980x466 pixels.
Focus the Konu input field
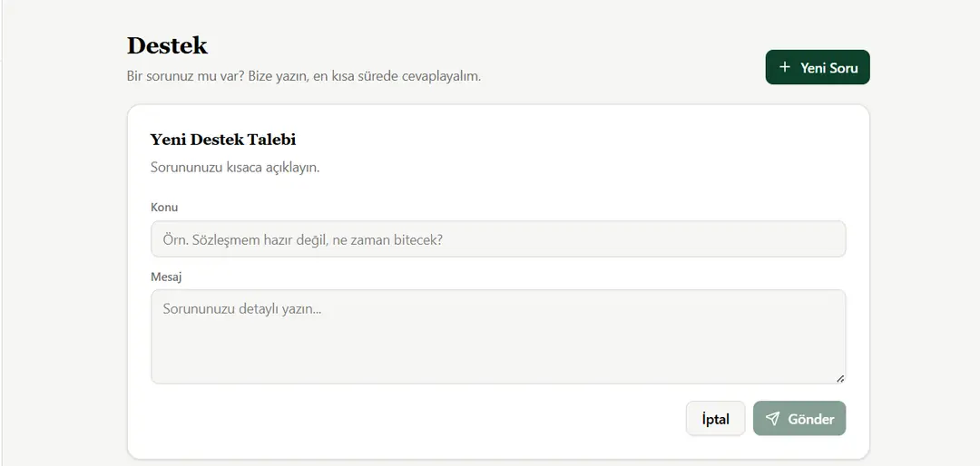click(498, 239)
